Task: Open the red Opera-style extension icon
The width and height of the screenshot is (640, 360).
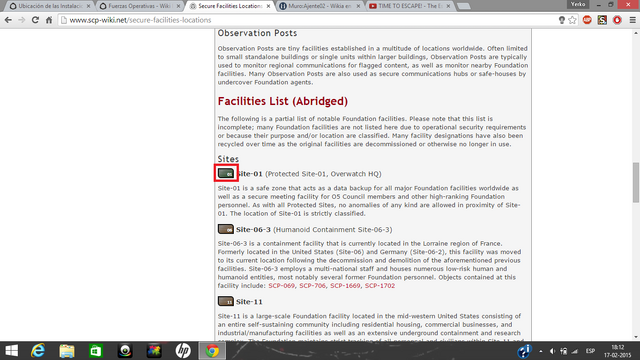Action: [x=617, y=20]
